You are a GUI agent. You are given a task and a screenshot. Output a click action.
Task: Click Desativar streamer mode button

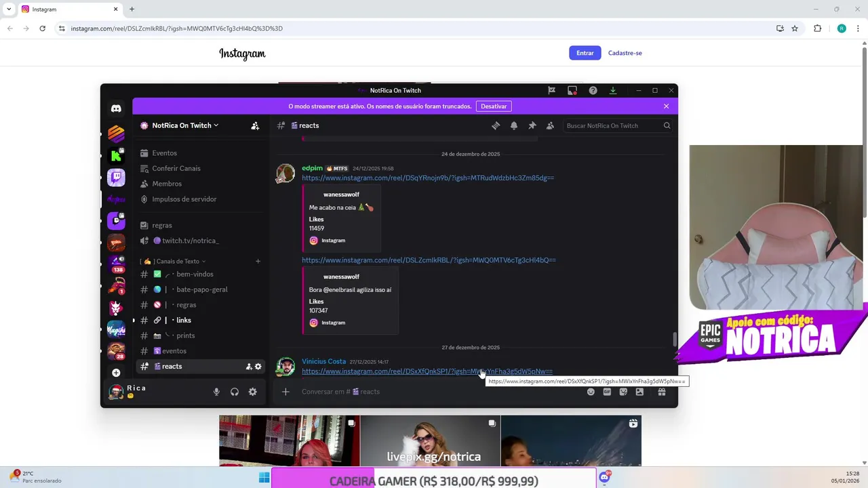coord(494,106)
